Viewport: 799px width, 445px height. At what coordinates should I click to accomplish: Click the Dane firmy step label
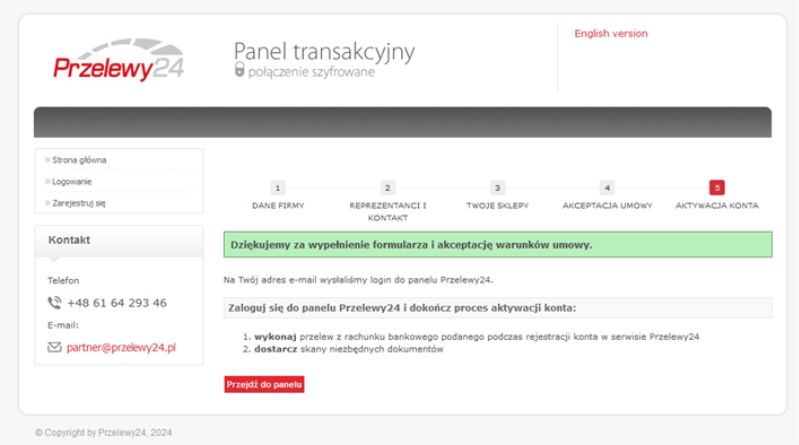pyautogui.click(x=278, y=205)
